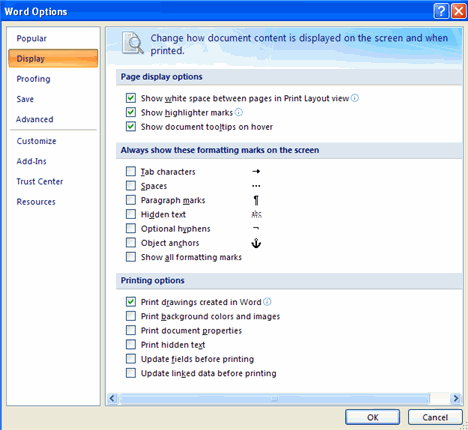Viewport: 468px width, 430px height.
Task: Open the Trust Center section
Action: (x=40, y=182)
